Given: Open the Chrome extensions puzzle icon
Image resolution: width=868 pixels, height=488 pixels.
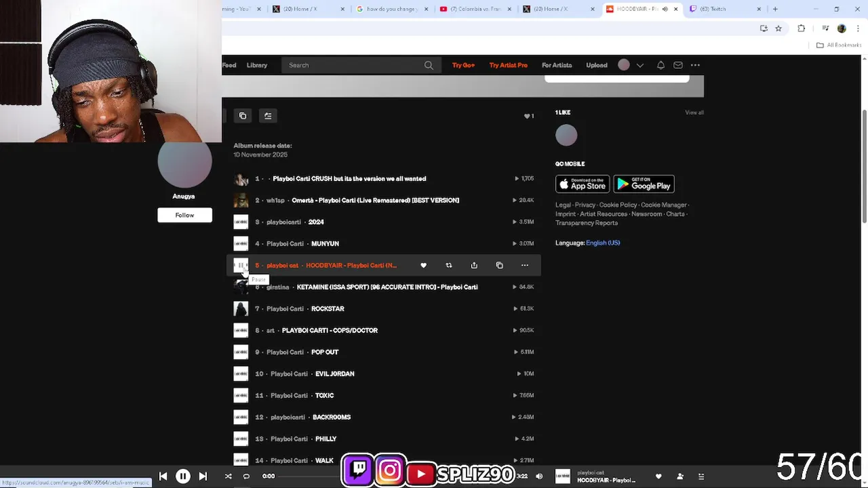Looking at the screenshot, I should 802,28.
